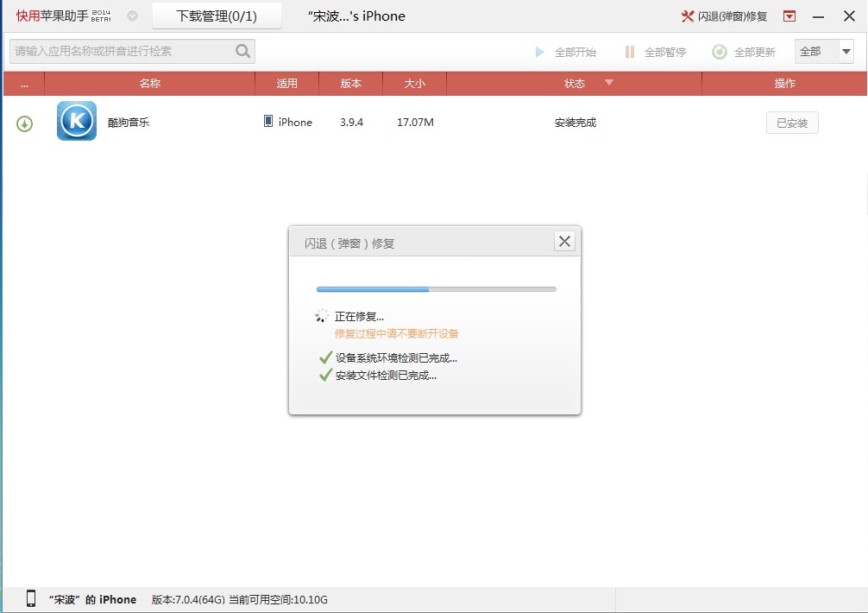Click the repair progress bar
The height and width of the screenshot is (613, 868).
(x=437, y=289)
